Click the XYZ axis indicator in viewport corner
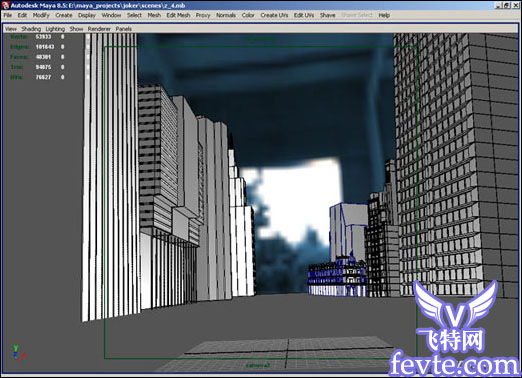This screenshot has height=378, width=522. (18, 353)
